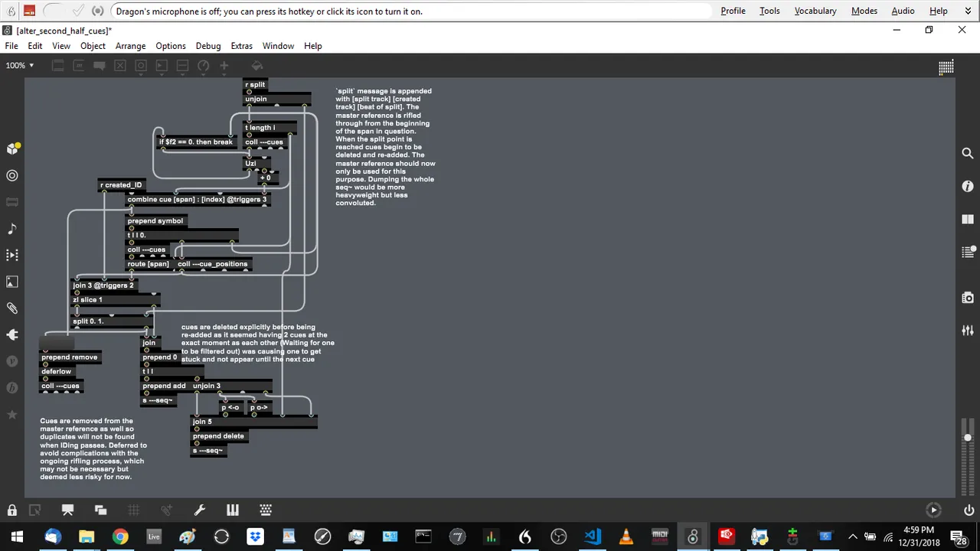This screenshot has width=980, height=551.
Task: Open the mixer sliders icon in right sidebar
Action: pyautogui.click(x=968, y=331)
